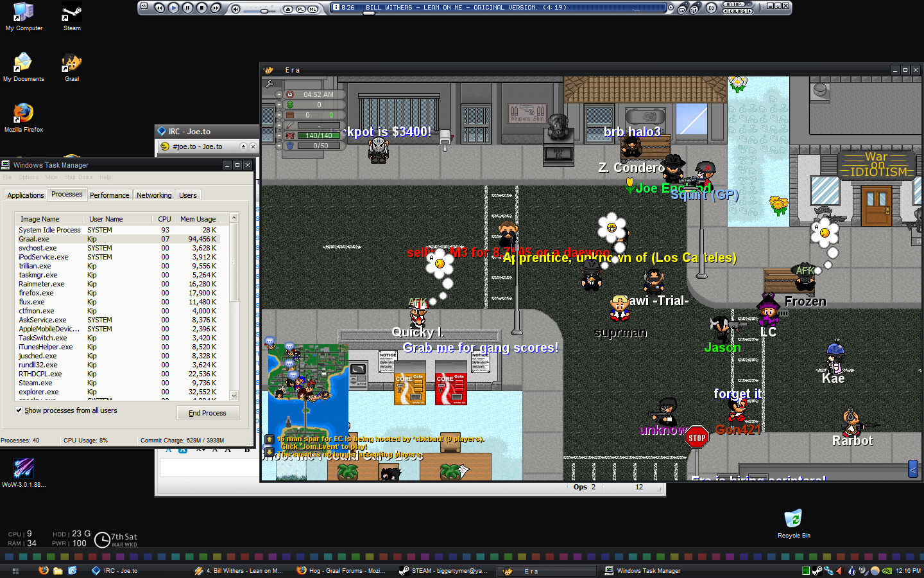The width and height of the screenshot is (924, 578).
Task: Uncheck Show processes from all users
Action: pos(19,410)
